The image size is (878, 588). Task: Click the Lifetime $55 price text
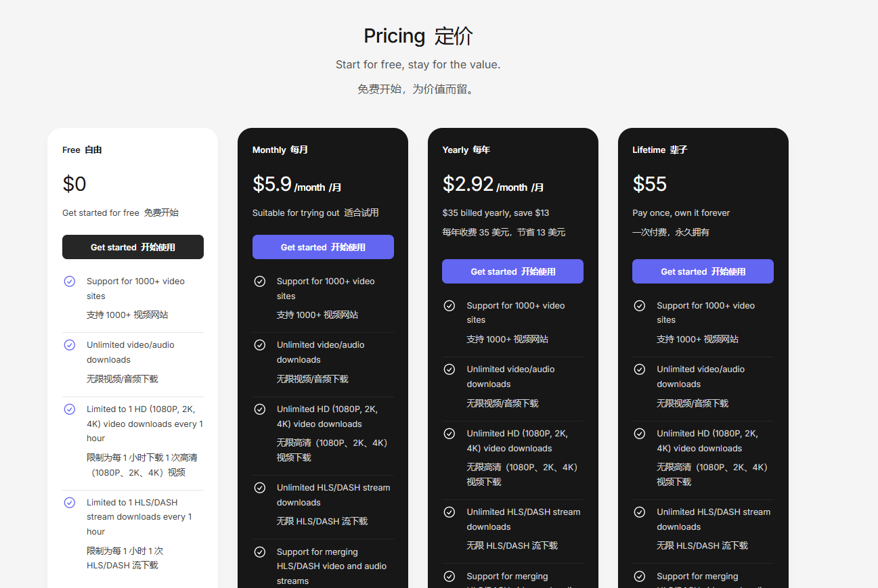click(x=650, y=184)
